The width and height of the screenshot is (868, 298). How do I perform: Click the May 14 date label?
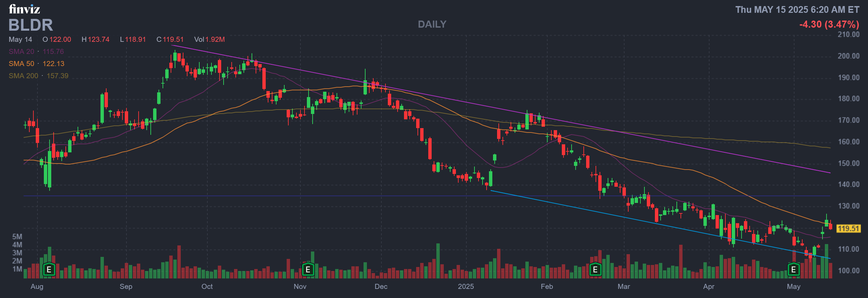click(20, 39)
